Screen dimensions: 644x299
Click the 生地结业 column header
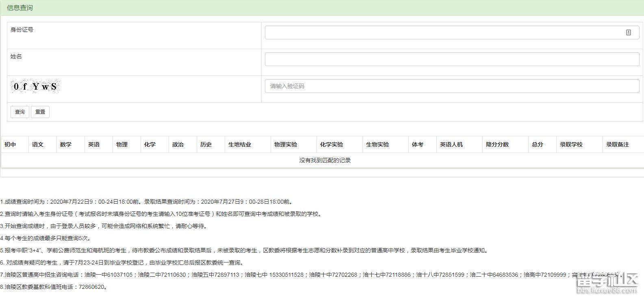(x=240, y=144)
